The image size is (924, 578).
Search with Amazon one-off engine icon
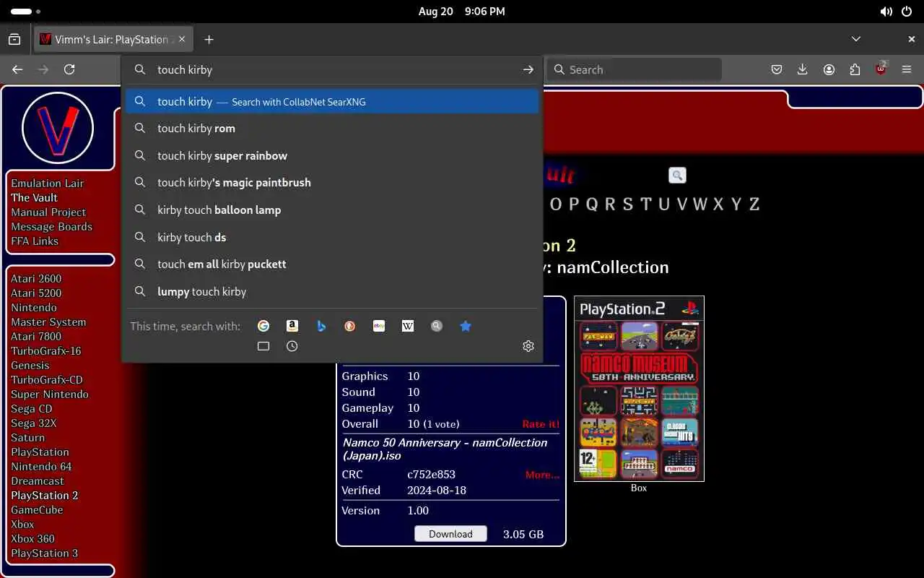click(292, 326)
